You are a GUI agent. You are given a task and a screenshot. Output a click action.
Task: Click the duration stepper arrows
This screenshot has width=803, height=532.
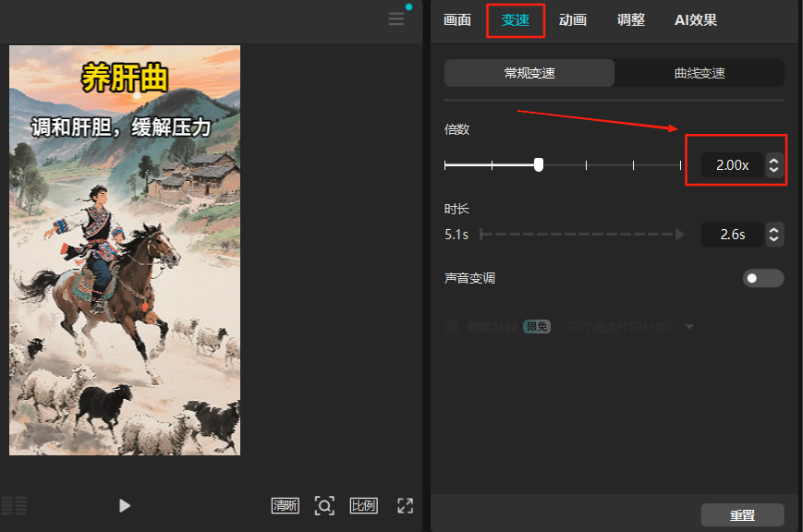tap(774, 235)
